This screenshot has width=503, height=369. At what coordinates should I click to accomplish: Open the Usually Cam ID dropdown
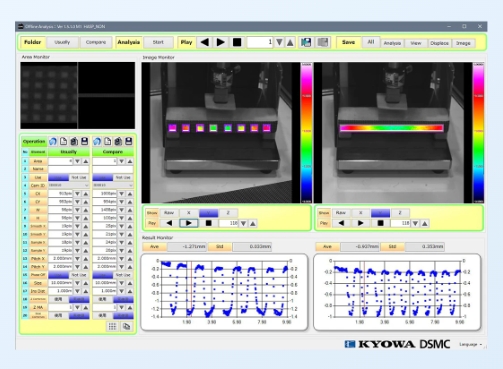69,185
